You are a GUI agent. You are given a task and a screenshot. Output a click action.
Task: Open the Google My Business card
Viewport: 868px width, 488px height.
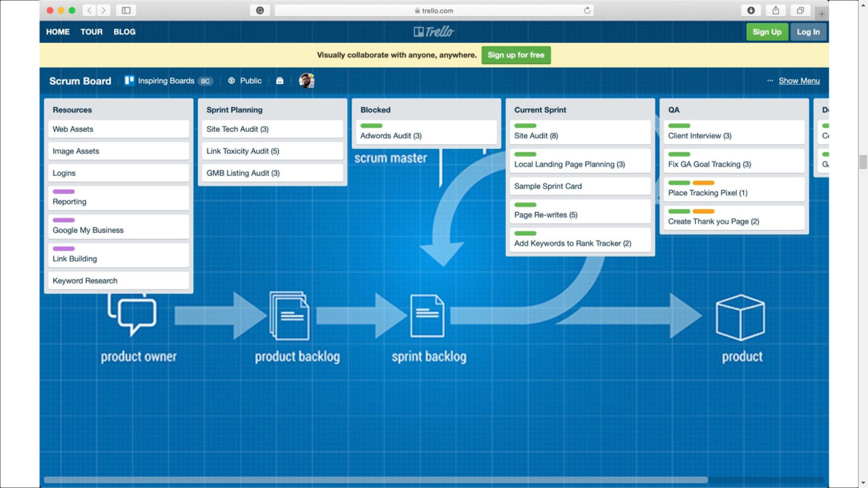pyautogui.click(x=119, y=227)
